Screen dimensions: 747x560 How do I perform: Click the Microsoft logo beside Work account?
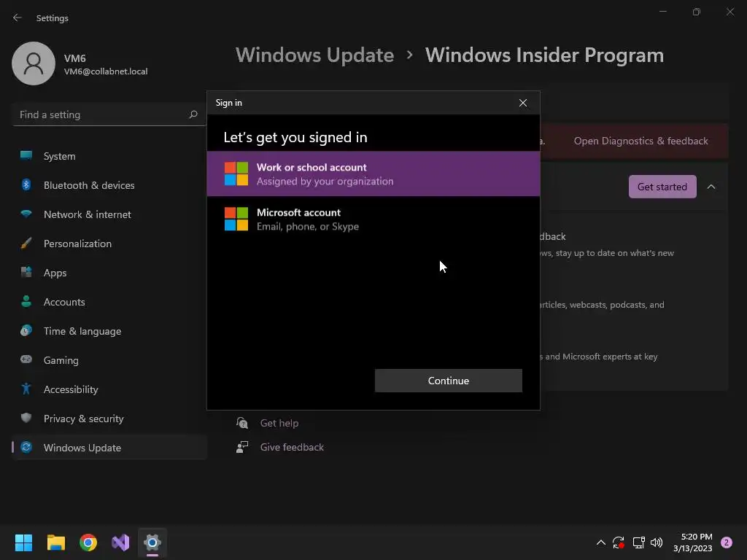click(236, 174)
